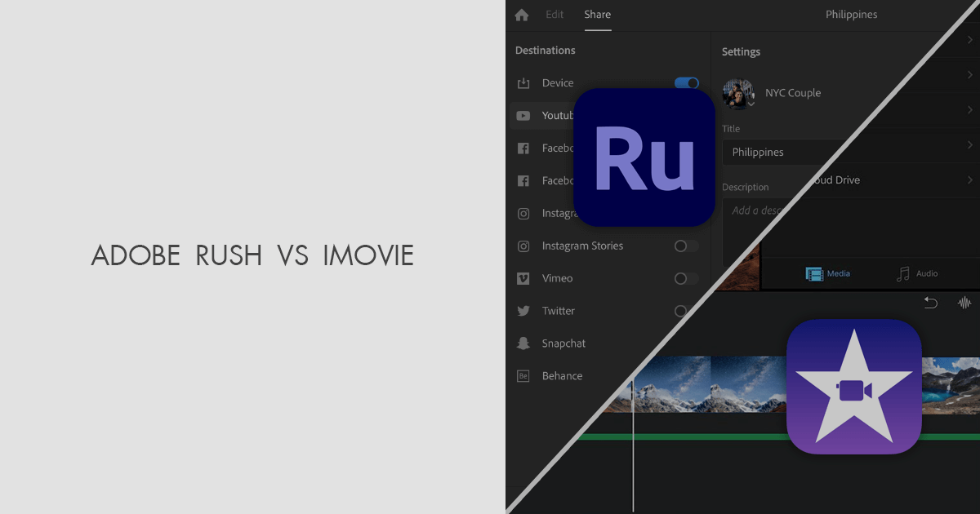Switch to the Audio tab in iMovie
The image size is (980, 514).
tap(917, 273)
